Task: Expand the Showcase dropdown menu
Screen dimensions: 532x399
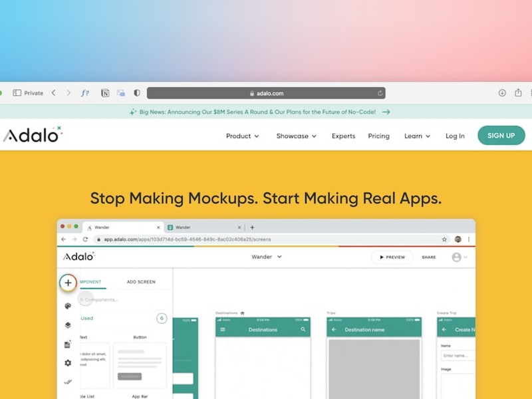Action: coord(296,136)
